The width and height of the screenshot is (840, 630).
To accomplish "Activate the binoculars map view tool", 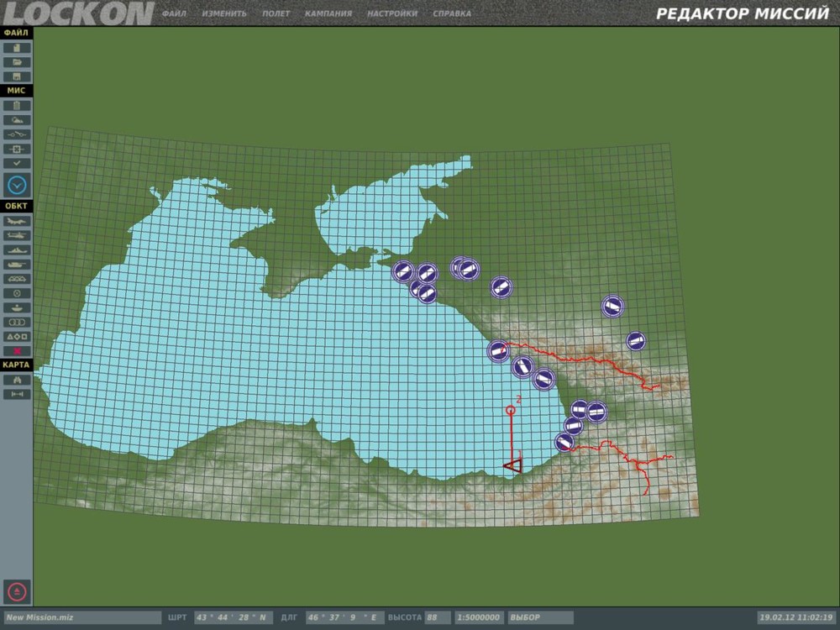I will [x=17, y=381].
